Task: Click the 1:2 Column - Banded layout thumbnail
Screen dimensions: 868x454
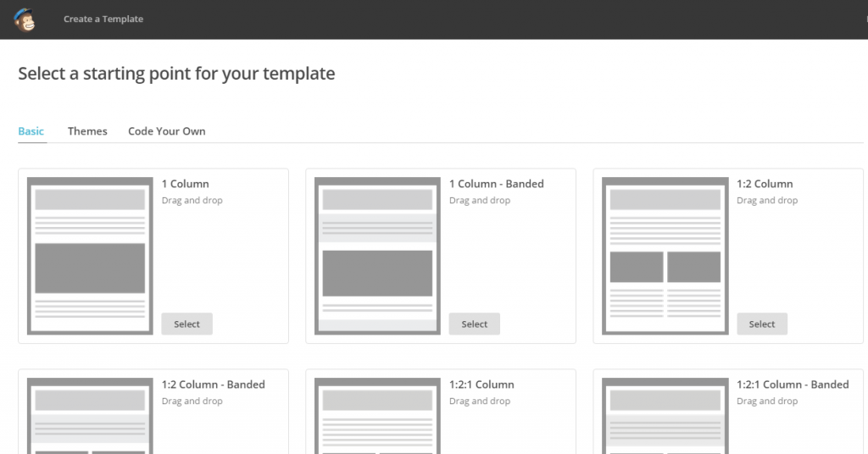Action: coord(90,416)
